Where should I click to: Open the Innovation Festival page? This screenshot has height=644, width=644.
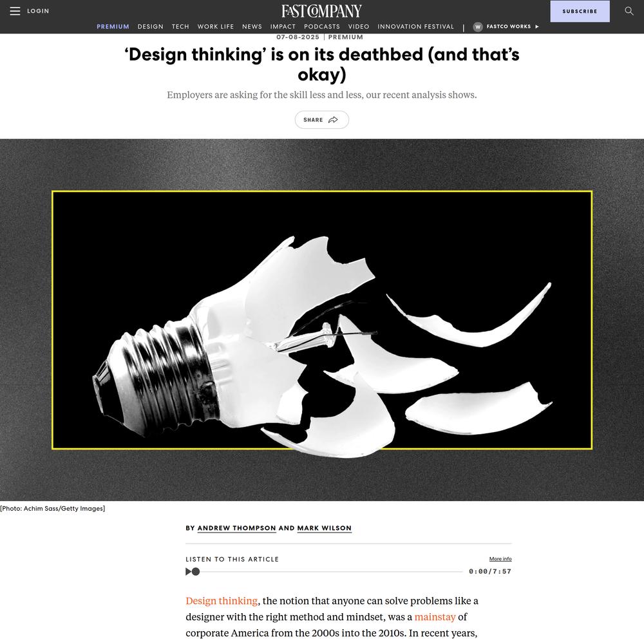click(415, 26)
